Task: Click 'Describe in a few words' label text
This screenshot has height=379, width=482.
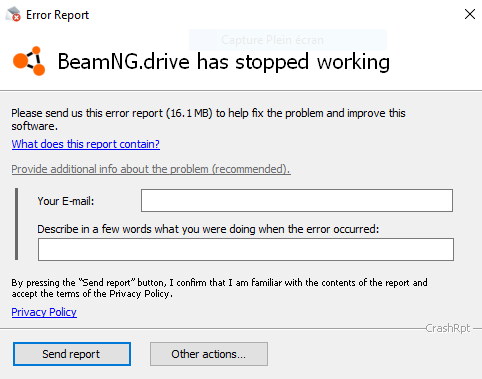Action: point(208,229)
